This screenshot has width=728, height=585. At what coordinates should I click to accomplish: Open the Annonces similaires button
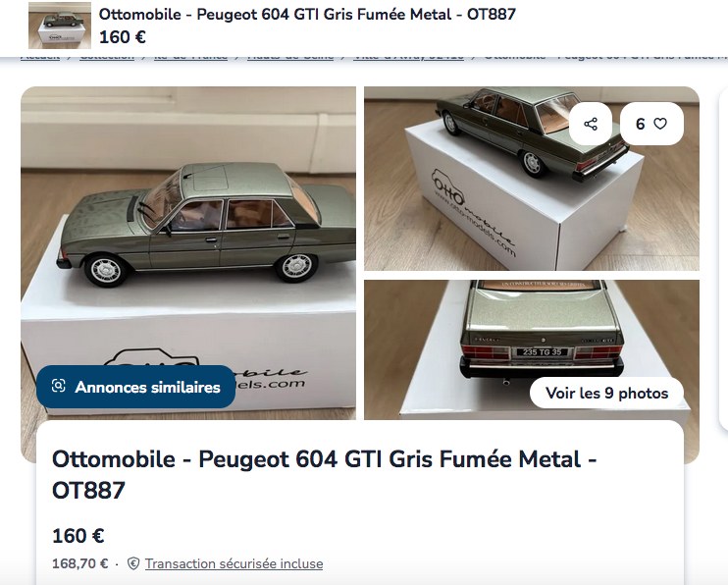click(135, 387)
